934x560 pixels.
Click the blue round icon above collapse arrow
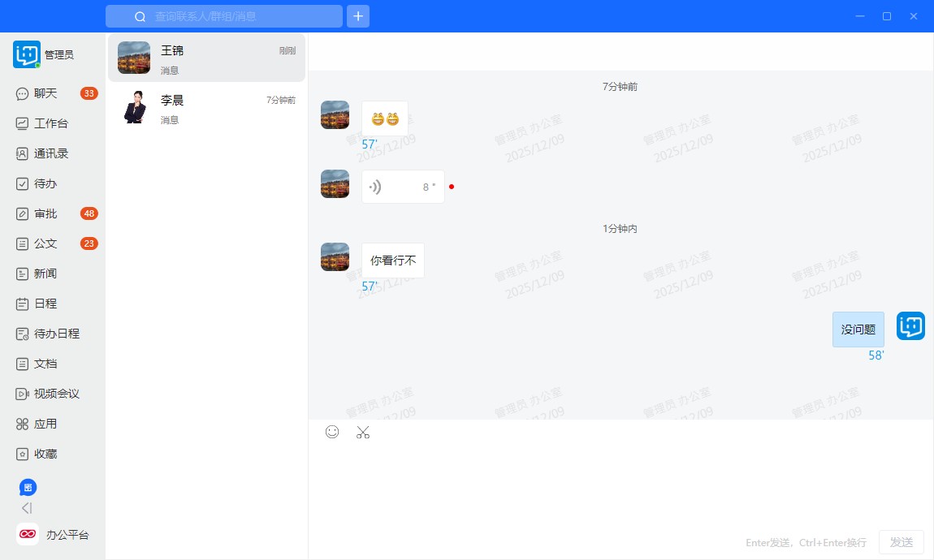[x=28, y=487]
